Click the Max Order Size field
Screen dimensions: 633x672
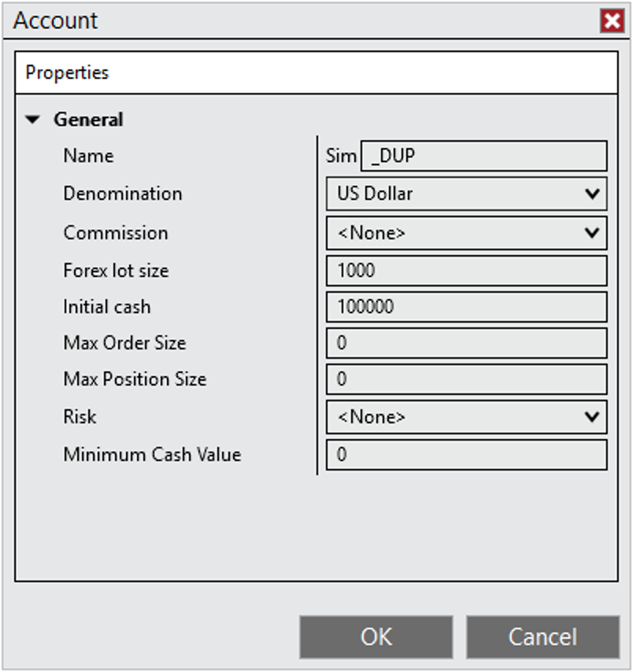pyautogui.click(x=467, y=343)
